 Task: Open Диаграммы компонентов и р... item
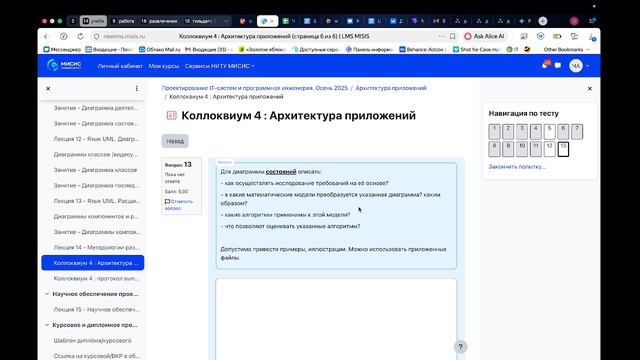(x=96, y=216)
